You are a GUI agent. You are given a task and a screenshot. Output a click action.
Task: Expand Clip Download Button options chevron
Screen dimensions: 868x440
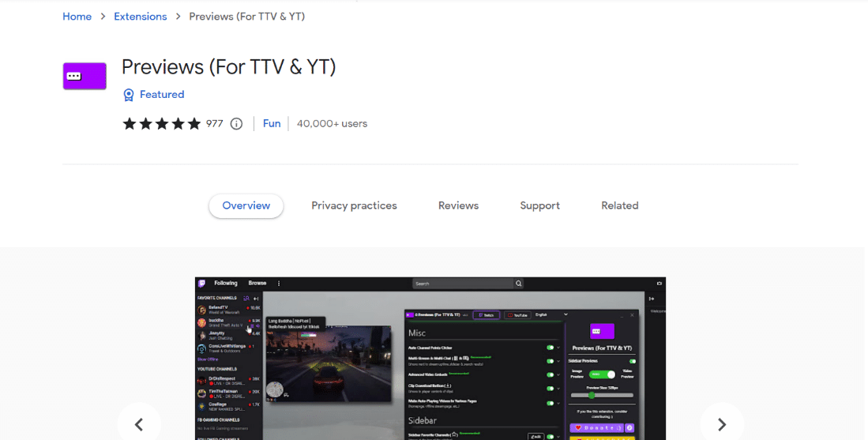click(x=558, y=389)
